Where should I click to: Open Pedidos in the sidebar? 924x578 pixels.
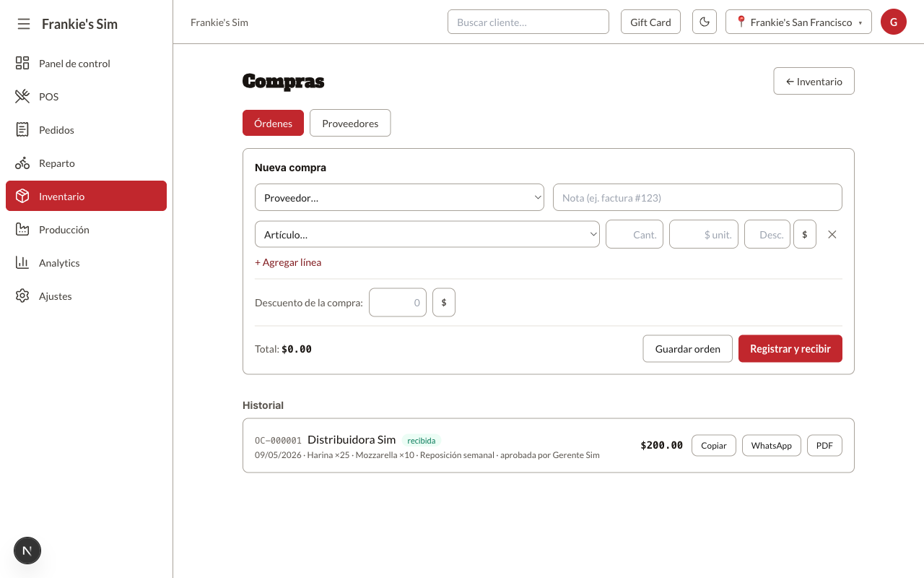(87, 130)
